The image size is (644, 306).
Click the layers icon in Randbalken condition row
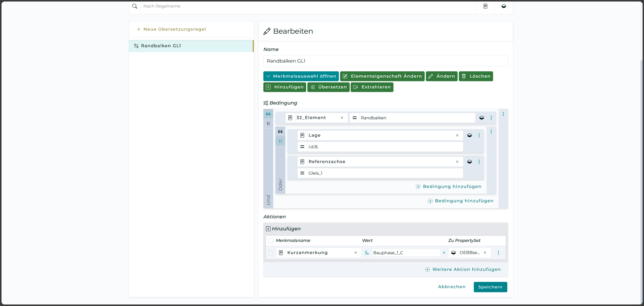click(481, 118)
